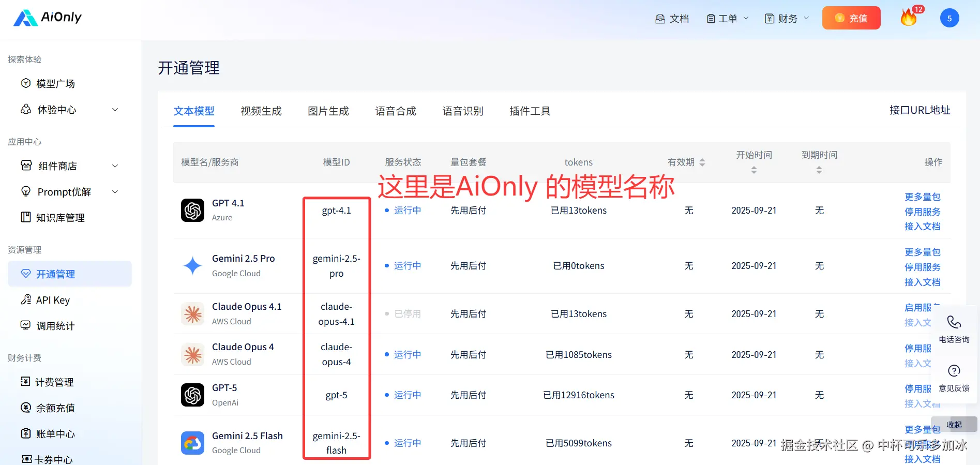Image resolution: width=980 pixels, height=465 pixels.
Task: Click model ID gpt-5 cell
Action: (x=337, y=395)
